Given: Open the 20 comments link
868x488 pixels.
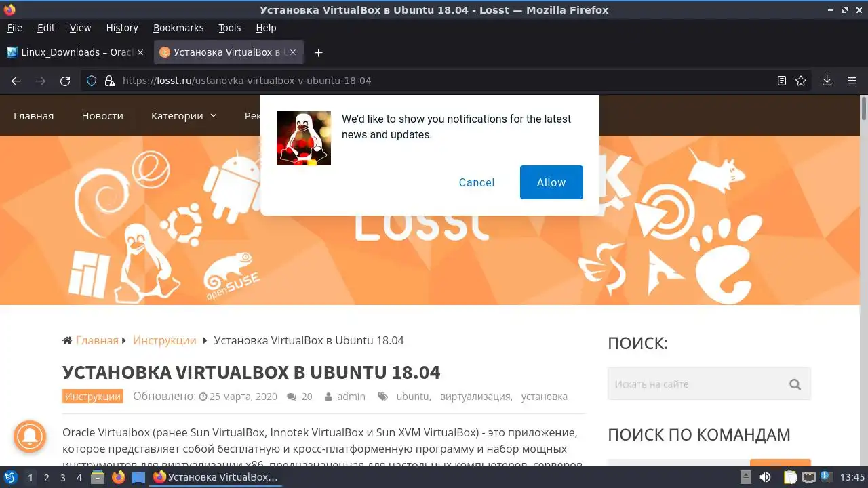Looking at the screenshot, I should coord(307,396).
